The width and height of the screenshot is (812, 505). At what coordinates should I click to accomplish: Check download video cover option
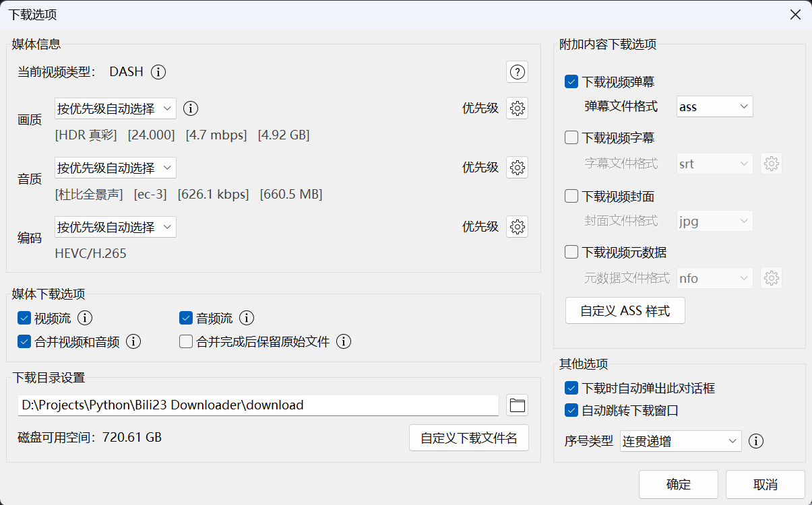[x=571, y=197]
